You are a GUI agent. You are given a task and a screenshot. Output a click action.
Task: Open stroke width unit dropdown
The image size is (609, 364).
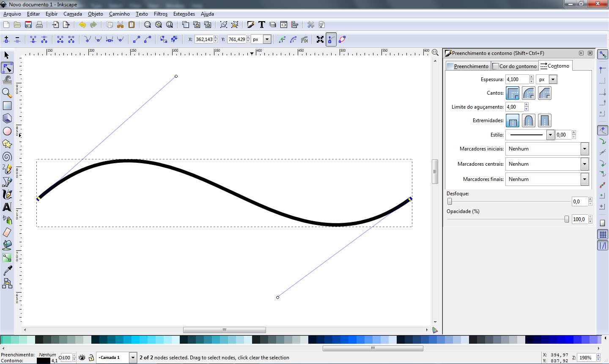point(553,79)
